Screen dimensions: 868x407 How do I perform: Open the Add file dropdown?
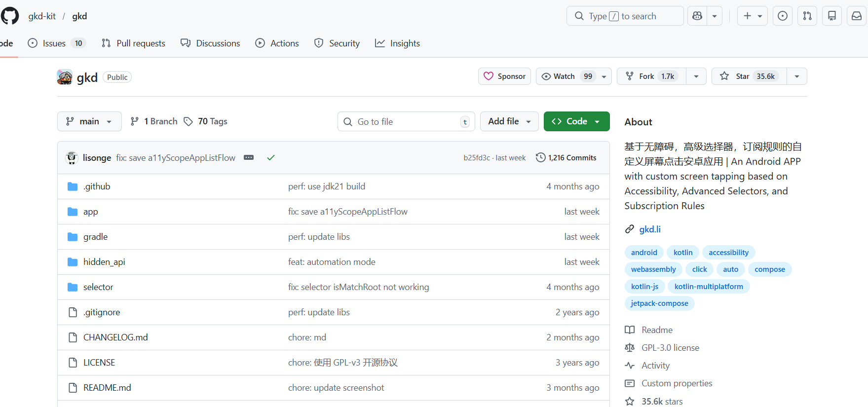pyautogui.click(x=509, y=121)
